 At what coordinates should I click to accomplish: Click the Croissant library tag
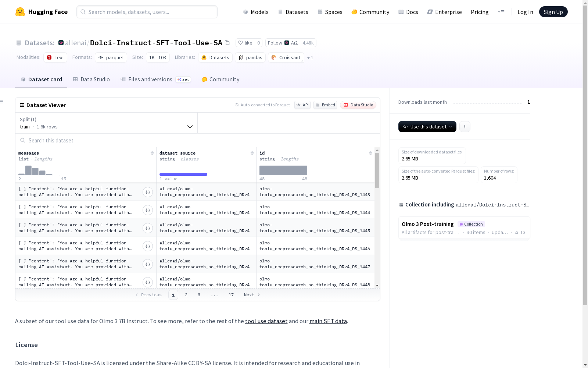(x=286, y=57)
